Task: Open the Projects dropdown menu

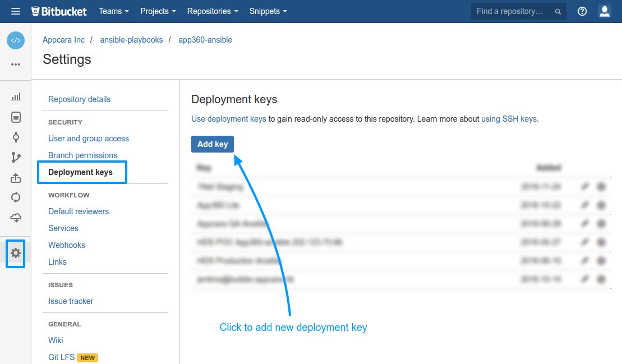Action: (x=158, y=11)
